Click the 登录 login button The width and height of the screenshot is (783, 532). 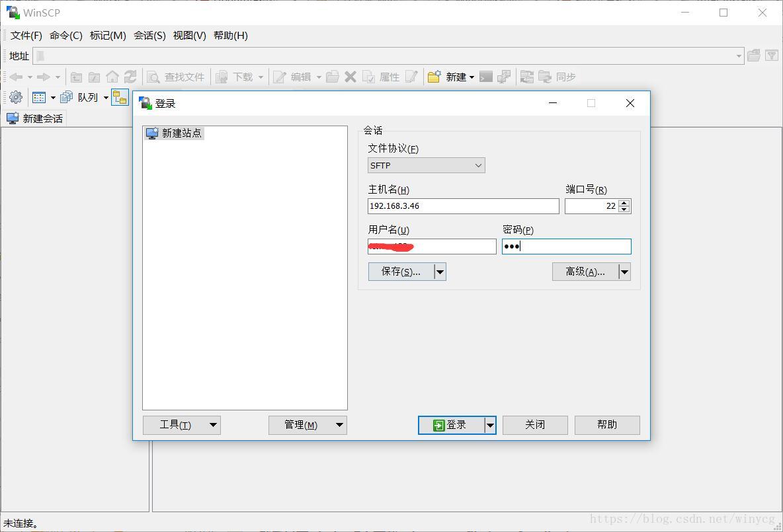[x=453, y=425]
